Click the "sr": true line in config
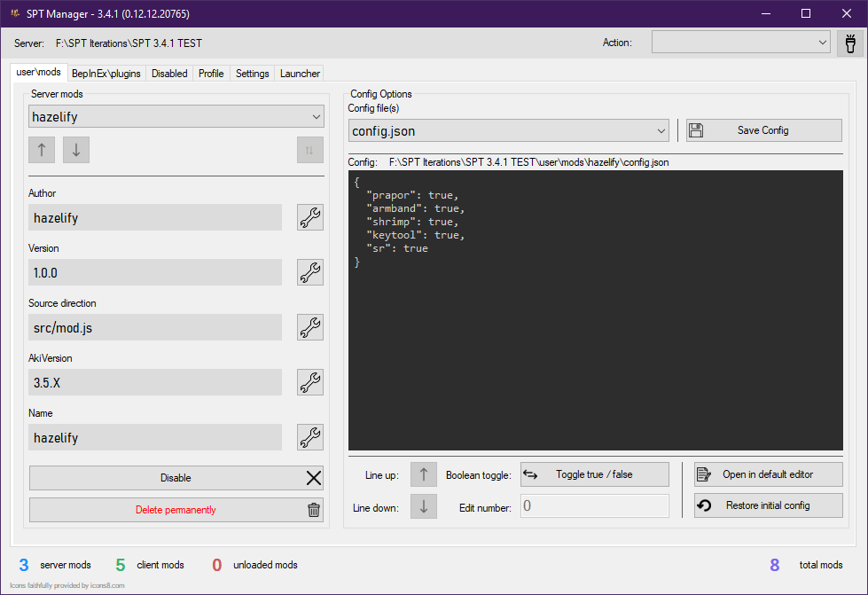868x595 pixels. click(x=397, y=248)
